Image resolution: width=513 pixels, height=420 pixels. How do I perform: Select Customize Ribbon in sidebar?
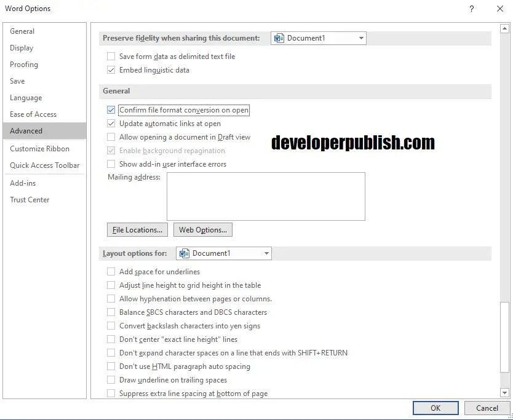point(39,149)
